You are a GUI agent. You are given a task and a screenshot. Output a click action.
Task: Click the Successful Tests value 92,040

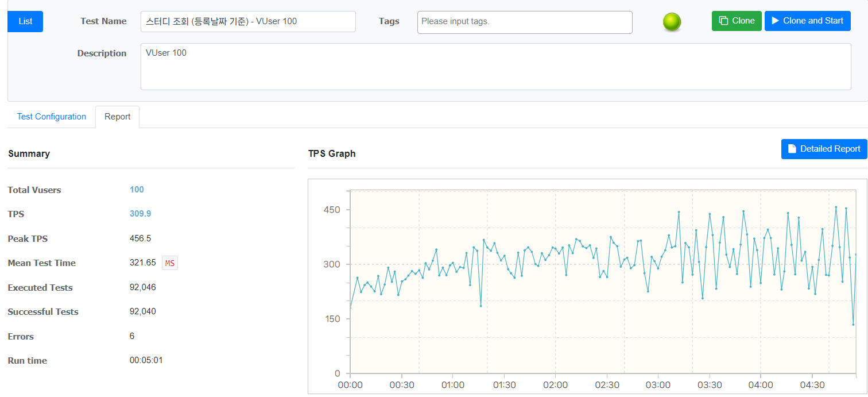(x=143, y=311)
